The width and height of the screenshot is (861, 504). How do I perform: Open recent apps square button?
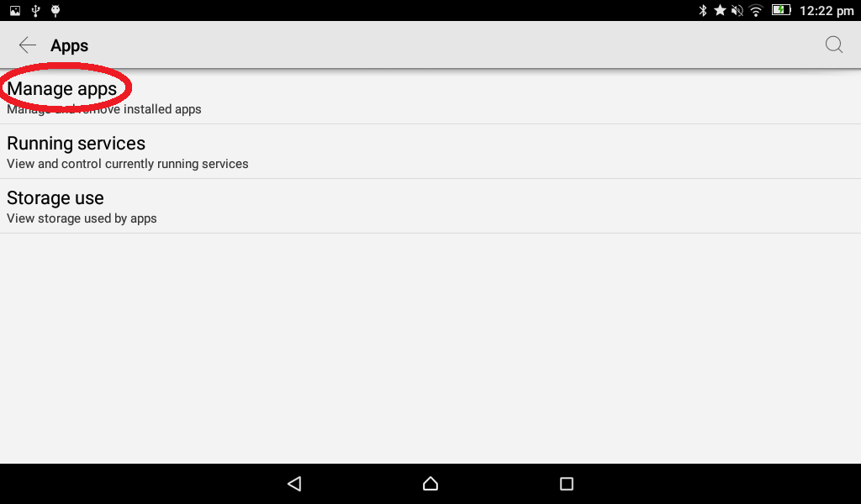pos(566,483)
